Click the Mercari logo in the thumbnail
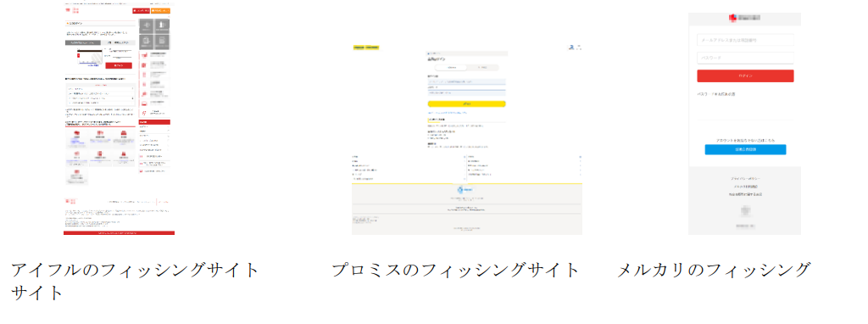Screen dimensions: 868x324 [744, 19]
